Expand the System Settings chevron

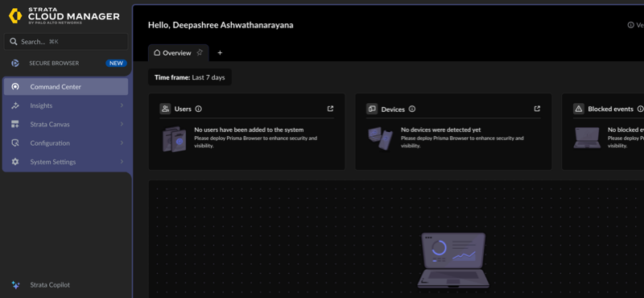[122, 162]
